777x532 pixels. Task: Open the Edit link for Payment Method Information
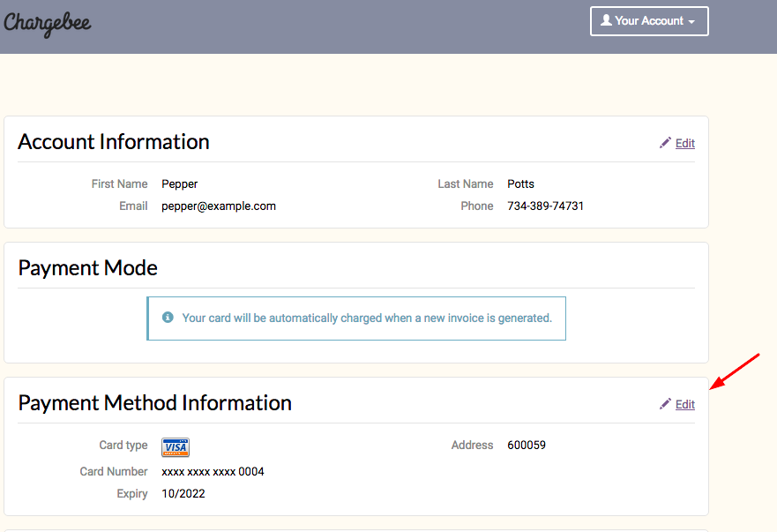click(x=685, y=404)
